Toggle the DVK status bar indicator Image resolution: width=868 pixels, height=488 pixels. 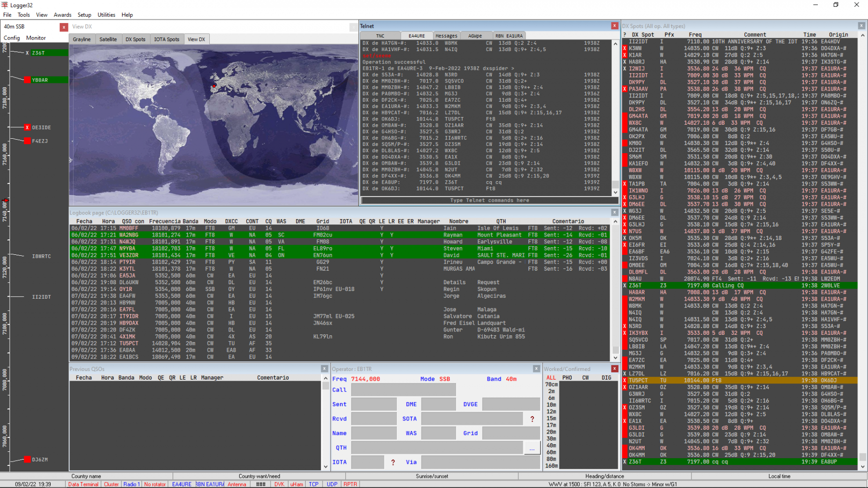(x=279, y=484)
